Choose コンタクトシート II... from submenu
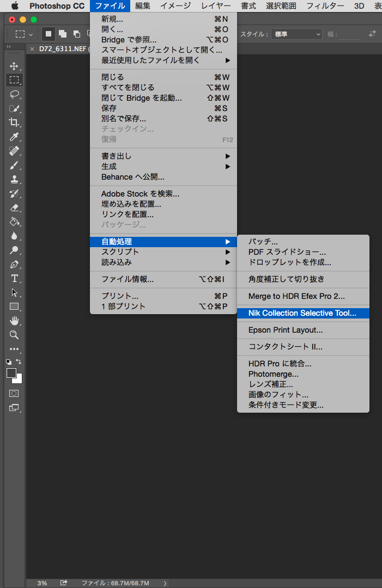Viewport: 382px width, 588px height. (x=303, y=347)
